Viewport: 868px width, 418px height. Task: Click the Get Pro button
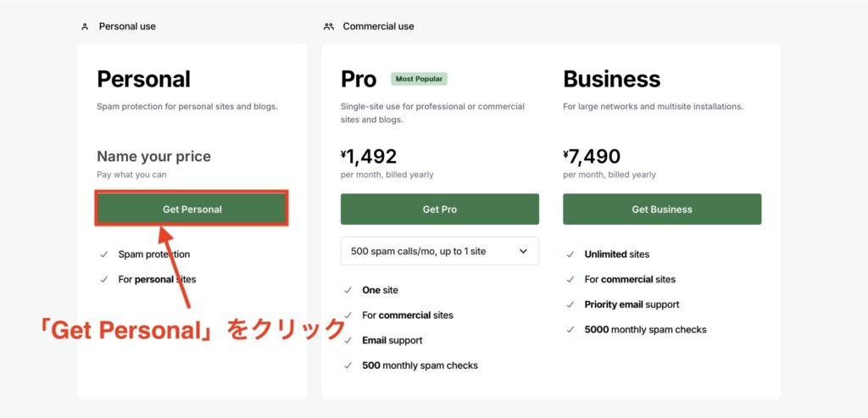tap(439, 209)
